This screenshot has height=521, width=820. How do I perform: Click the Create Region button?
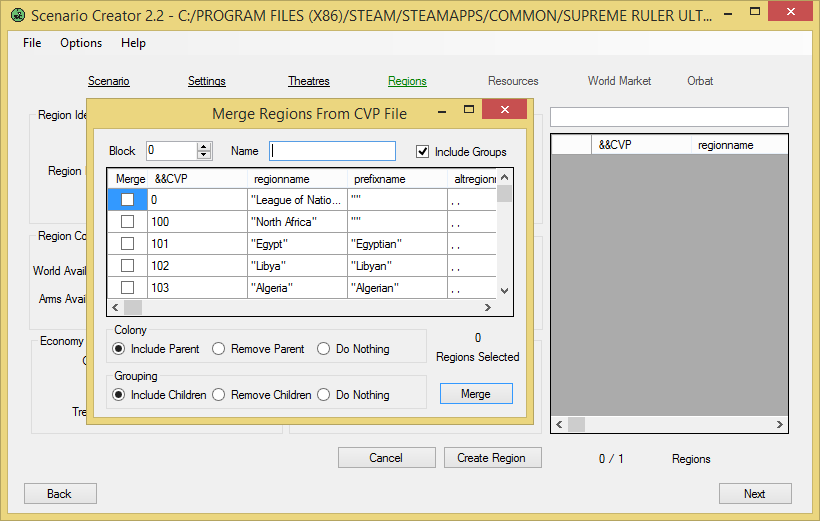[x=492, y=458]
